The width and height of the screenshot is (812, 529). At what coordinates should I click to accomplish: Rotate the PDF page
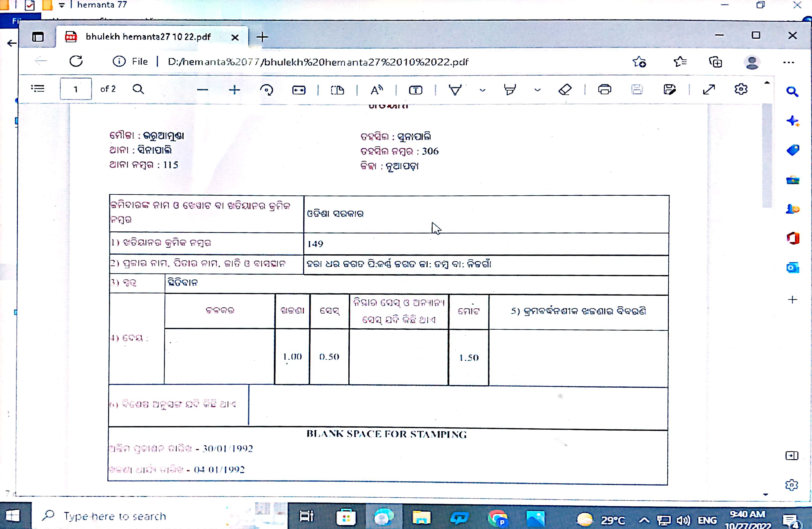pyautogui.click(x=266, y=90)
